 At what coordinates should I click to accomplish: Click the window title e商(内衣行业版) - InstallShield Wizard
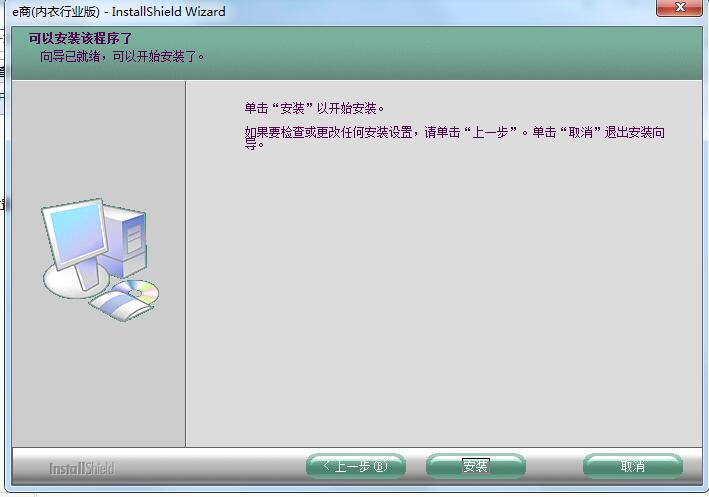click(x=119, y=12)
